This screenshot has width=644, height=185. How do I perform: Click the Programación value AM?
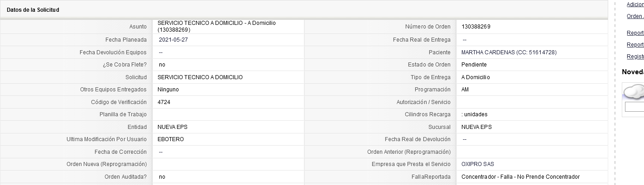pyautogui.click(x=465, y=90)
